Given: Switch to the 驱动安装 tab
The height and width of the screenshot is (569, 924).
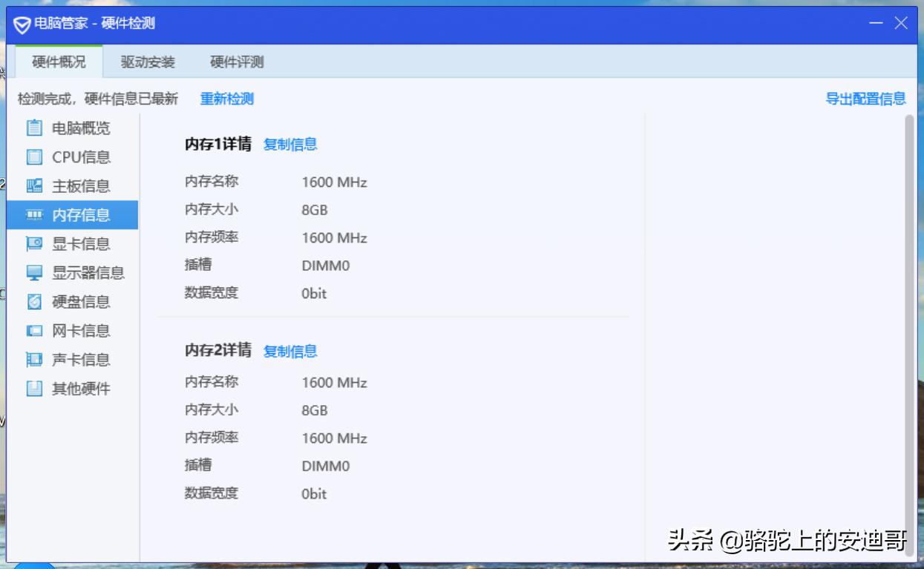Looking at the screenshot, I should (145, 63).
